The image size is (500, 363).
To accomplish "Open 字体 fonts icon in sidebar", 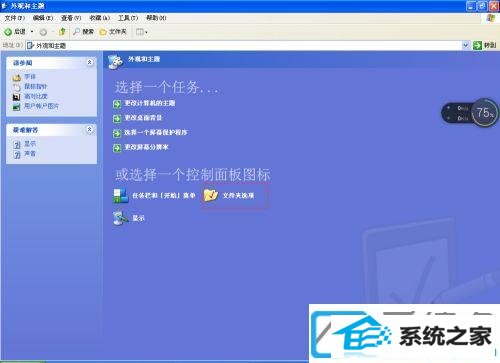I will (x=17, y=77).
